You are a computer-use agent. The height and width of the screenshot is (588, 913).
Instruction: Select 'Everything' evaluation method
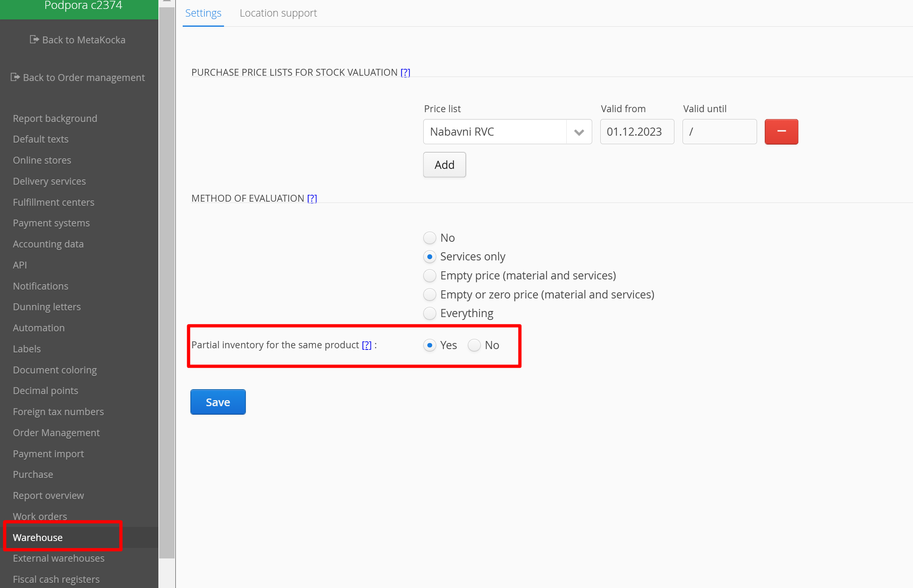[429, 313]
